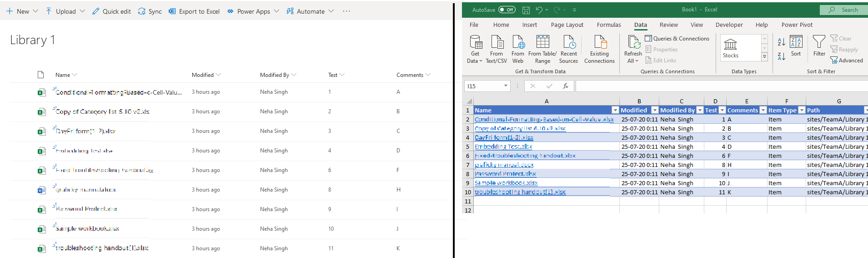Switch to the Power Pivot tab
The image size is (868, 258).
click(797, 25)
